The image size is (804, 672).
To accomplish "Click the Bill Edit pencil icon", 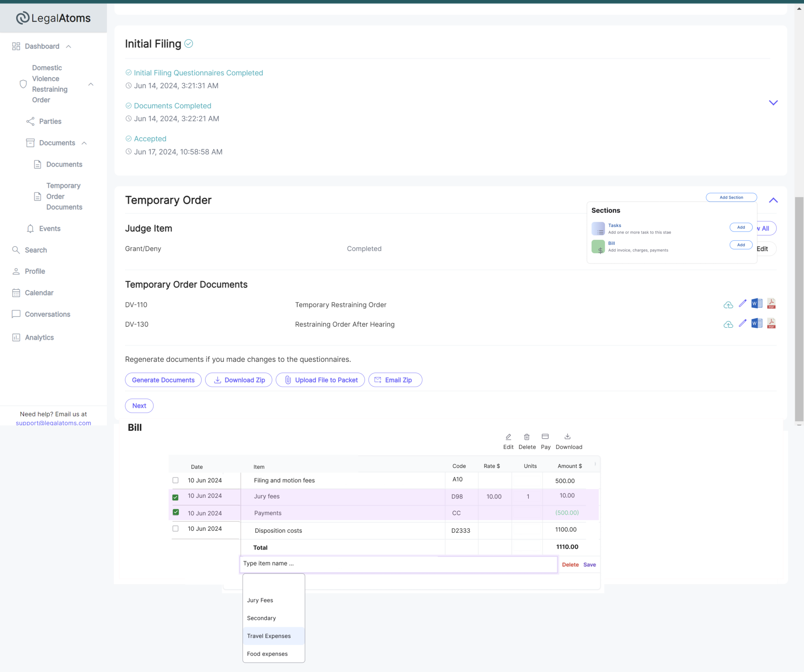I will coord(508,437).
